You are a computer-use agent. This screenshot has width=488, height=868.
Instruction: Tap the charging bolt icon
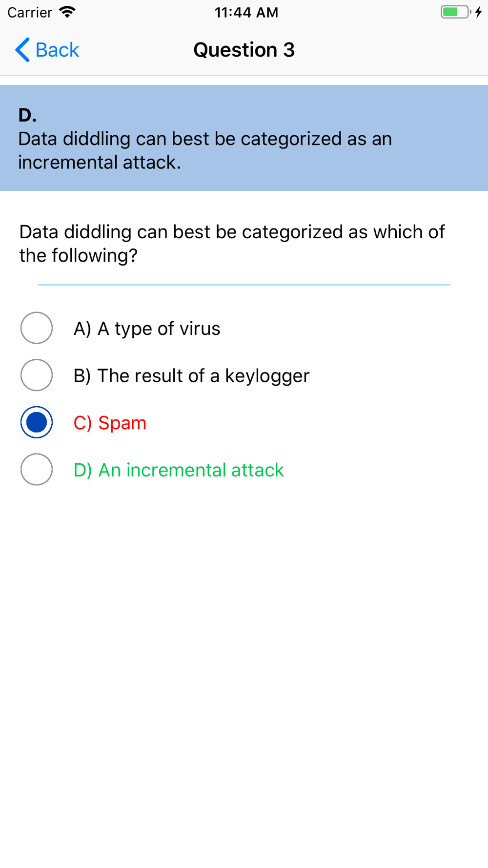(x=479, y=12)
